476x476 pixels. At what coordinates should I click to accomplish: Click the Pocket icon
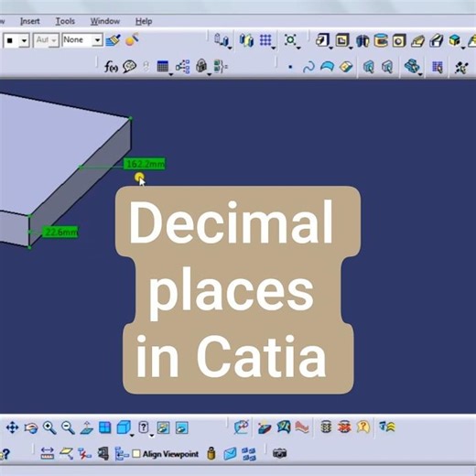coord(342,40)
